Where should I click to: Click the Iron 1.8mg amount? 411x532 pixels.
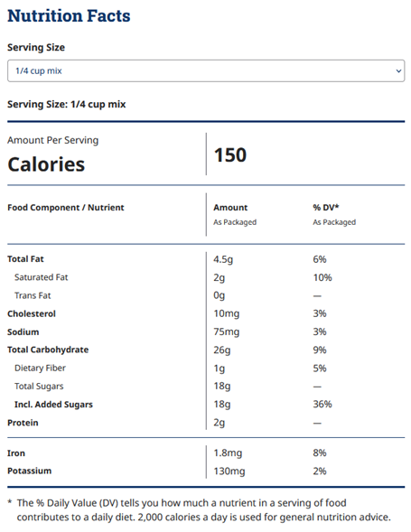click(x=228, y=453)
